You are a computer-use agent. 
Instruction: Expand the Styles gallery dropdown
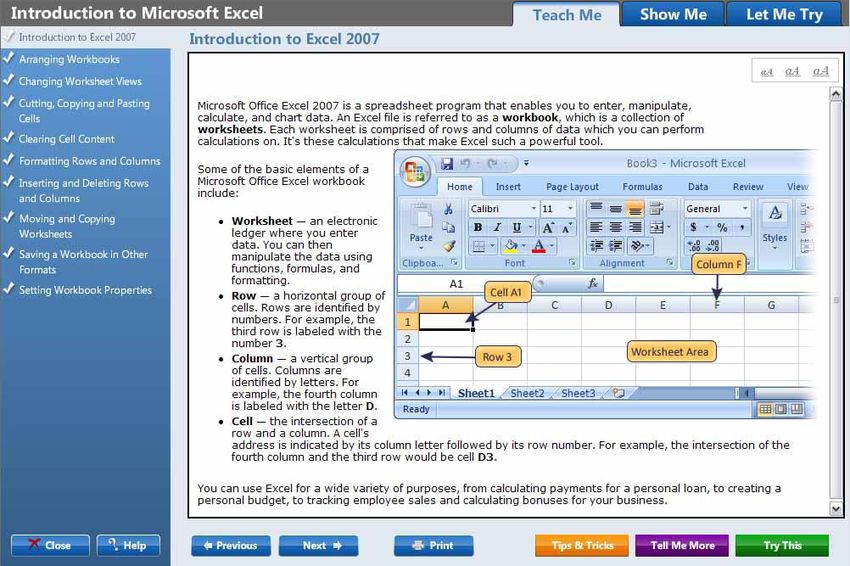(x=775, y=248)
